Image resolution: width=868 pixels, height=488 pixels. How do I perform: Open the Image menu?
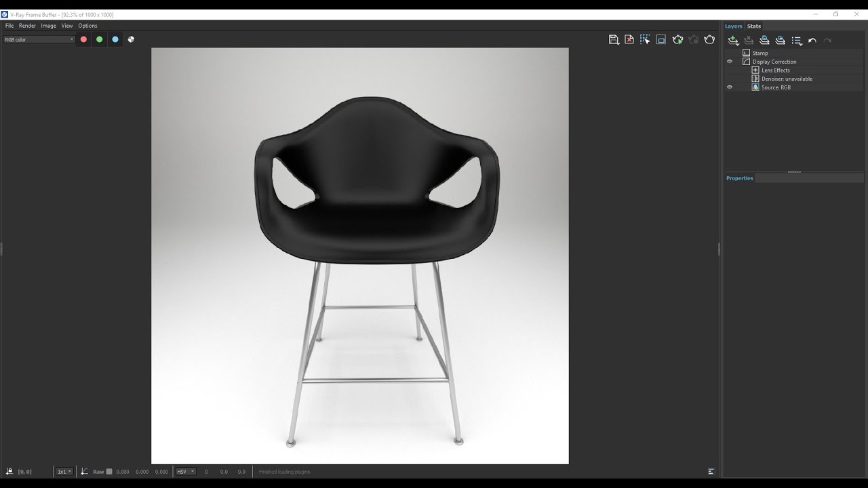(48, 26)
